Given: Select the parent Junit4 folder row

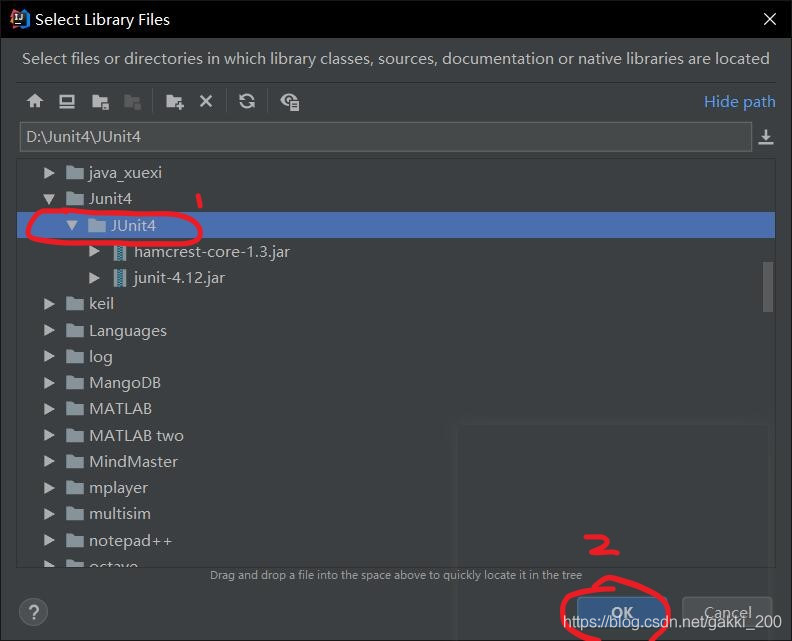Looking at the screenshot, I should point(395,199).
